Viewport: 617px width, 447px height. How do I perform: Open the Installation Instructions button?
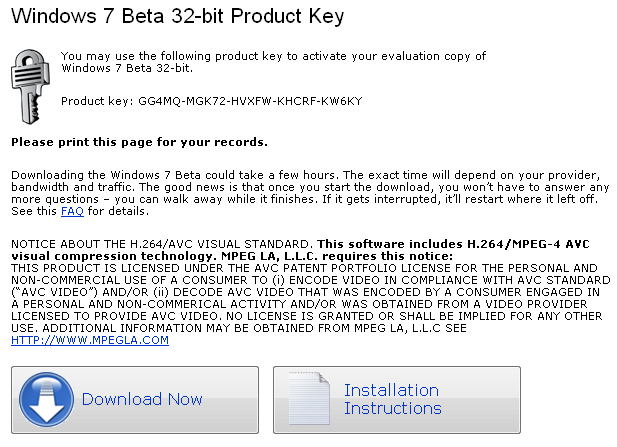click(397, 400)
